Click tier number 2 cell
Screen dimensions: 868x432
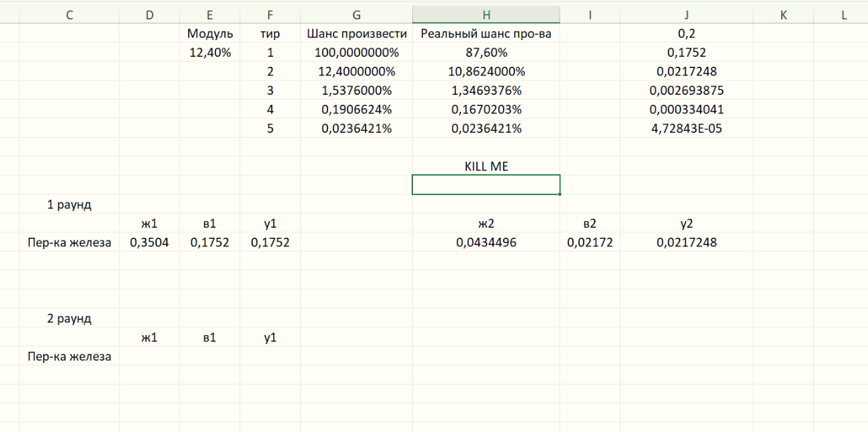(270, 71)
